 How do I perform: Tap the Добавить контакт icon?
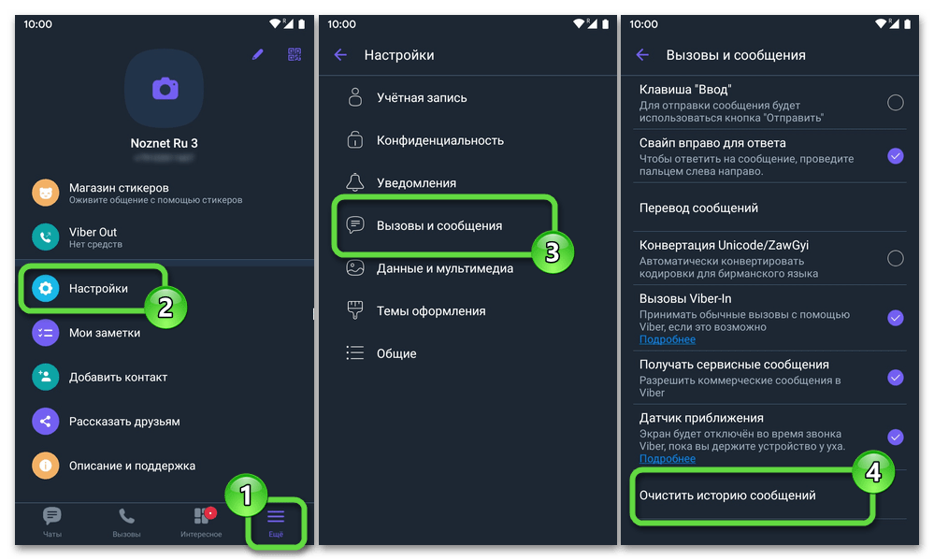[45, 377]
